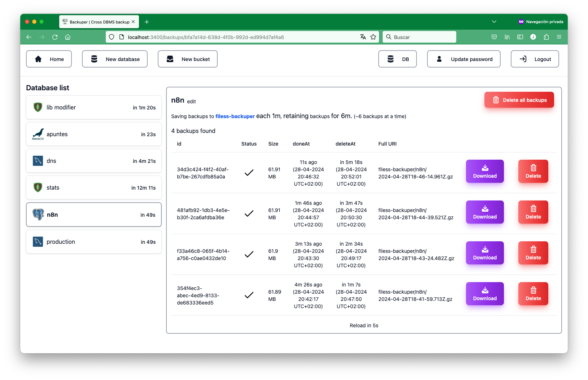
Task: Click the deleteAt column header
Action: click(345, 144)
